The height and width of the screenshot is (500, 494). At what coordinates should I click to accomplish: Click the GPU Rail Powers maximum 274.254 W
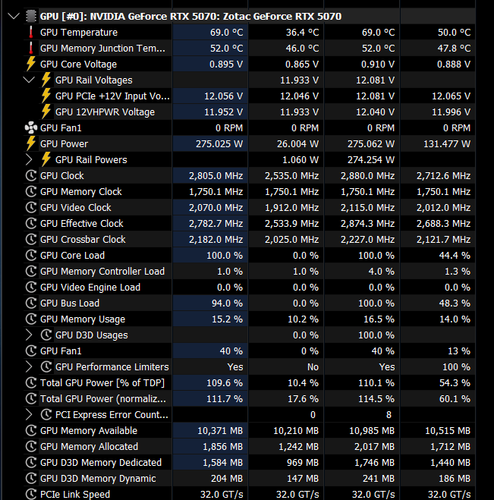click(371, 160)
